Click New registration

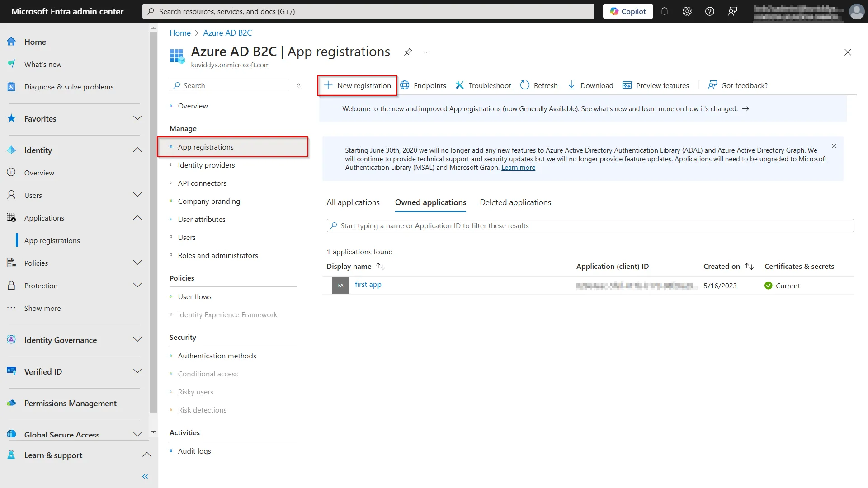(357, 85)
